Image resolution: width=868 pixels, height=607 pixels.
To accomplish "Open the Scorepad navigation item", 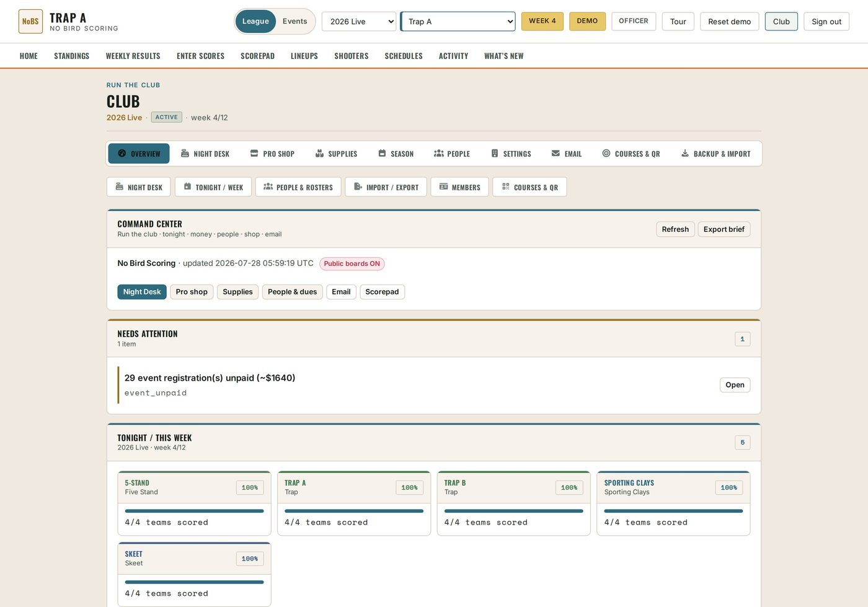I will 257,56.
